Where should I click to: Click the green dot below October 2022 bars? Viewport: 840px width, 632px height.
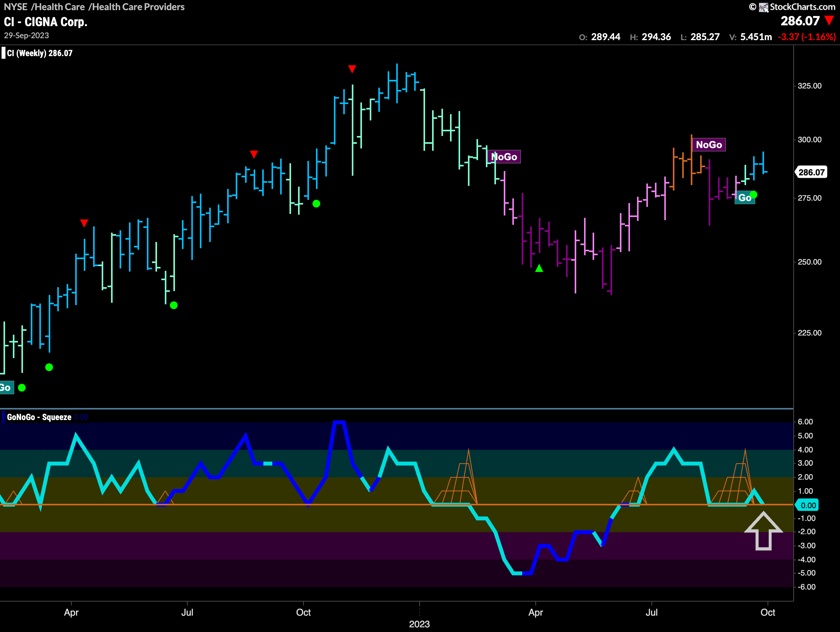click(x=316, y=204)
